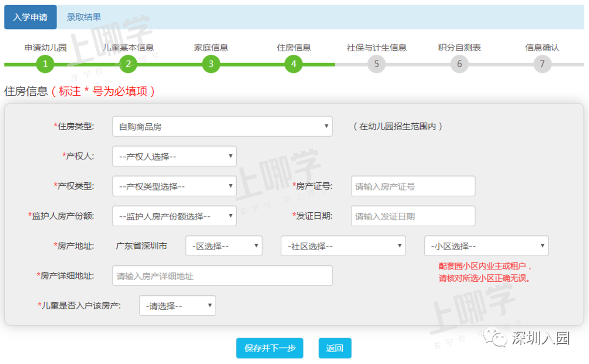Open the 录取结果 tab
Screen dimensions: 589x364
tap(84, 17)
